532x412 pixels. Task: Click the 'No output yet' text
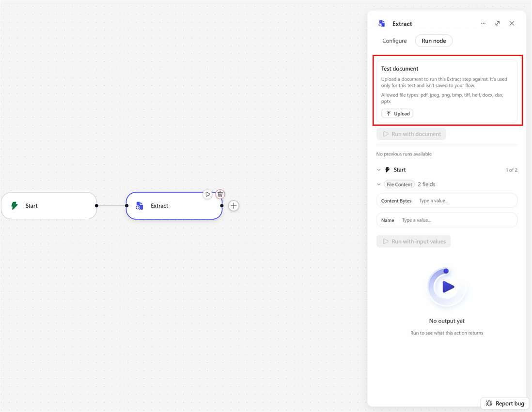(447, 321)
